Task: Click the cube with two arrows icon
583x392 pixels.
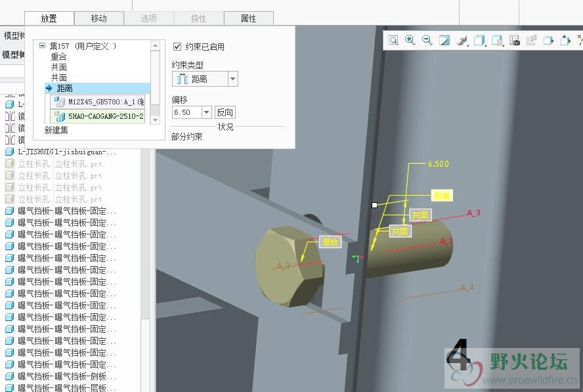Action: 566,40
